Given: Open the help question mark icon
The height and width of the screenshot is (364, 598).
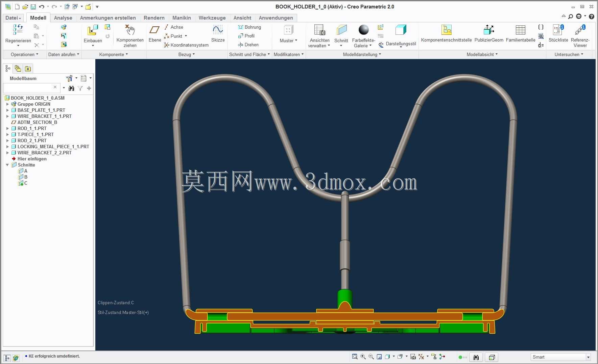Looking at the screenshot, I should [592, 16].
